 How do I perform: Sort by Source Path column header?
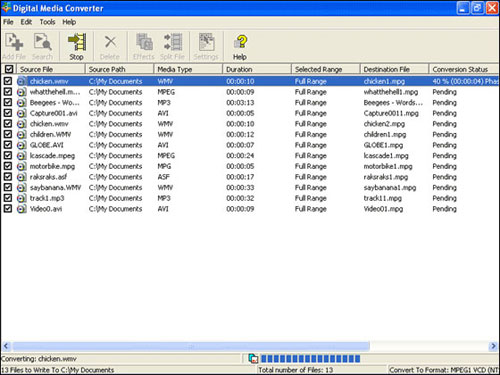tap(119, 69)
